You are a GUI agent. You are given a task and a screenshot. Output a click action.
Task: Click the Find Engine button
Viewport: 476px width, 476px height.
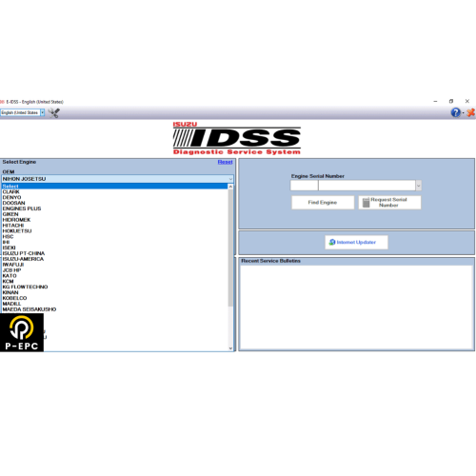pos(323,203)
